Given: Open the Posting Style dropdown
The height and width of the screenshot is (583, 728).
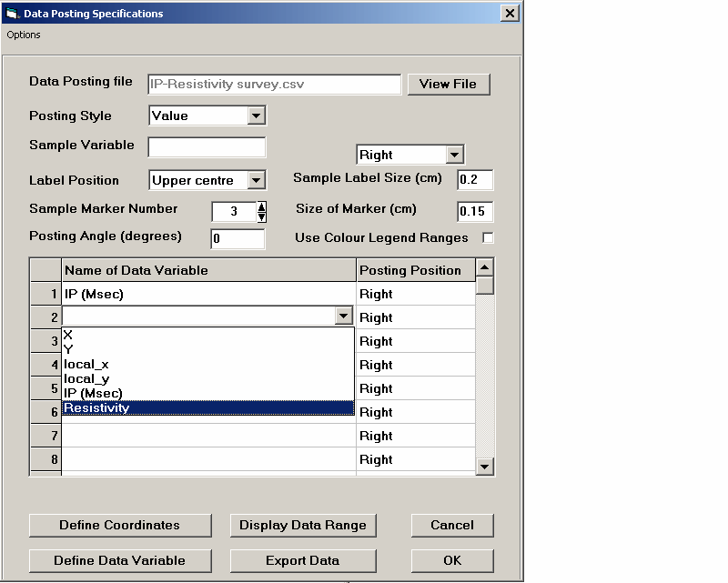Looking at the screenshot, I should tap(256, 116).
